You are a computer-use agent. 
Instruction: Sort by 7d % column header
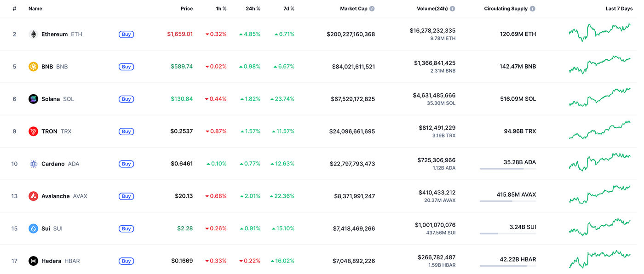point(289,9)
